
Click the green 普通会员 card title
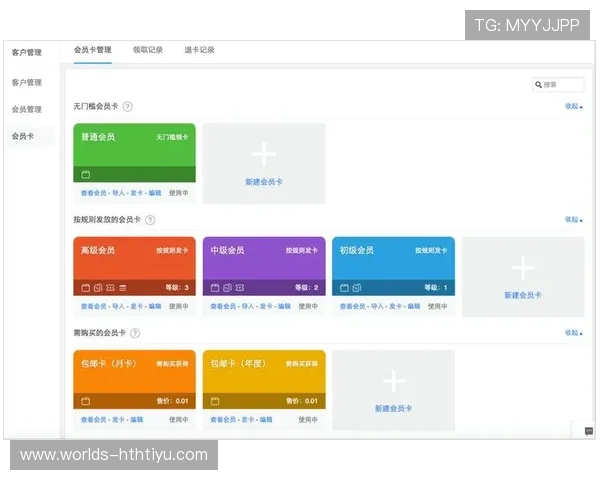point(98,137)
